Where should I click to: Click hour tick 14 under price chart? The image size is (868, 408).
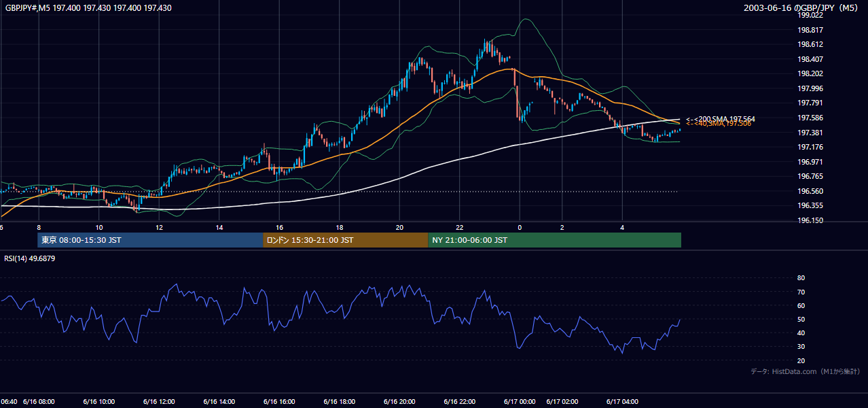click(219, 227)
